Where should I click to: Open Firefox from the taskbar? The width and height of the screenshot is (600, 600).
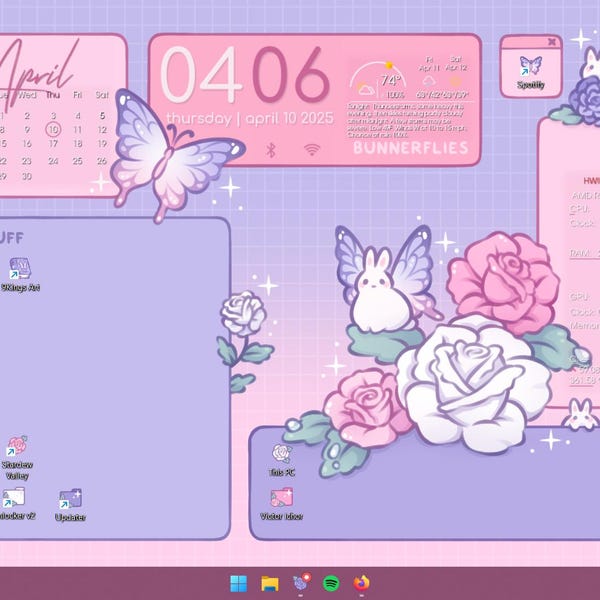pos(362,584)
